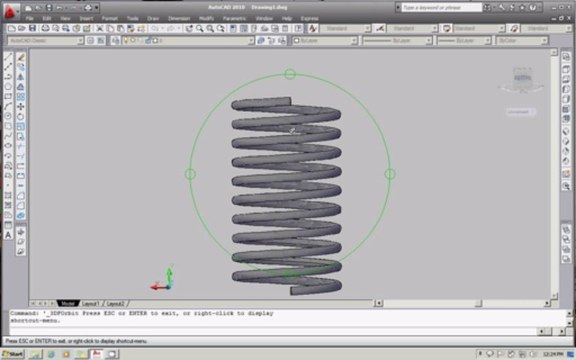Open the Text Style manager icon

point(313,28)
